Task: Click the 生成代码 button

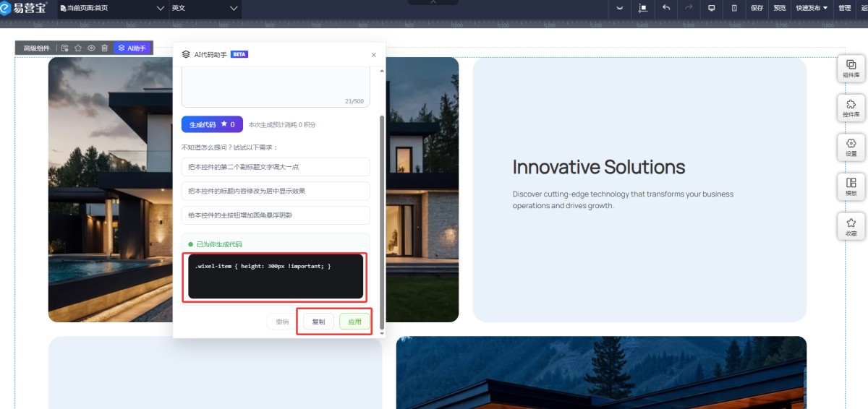Action: [212, 124]
